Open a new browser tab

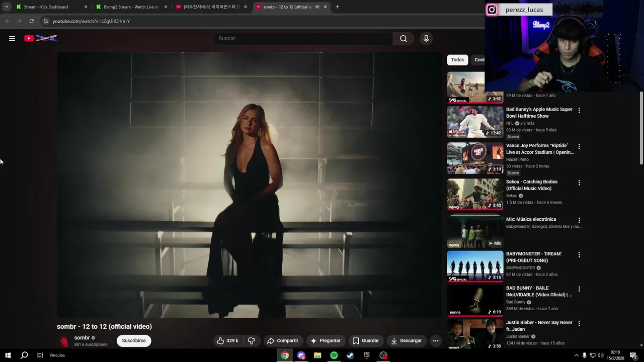pos(337,7)
